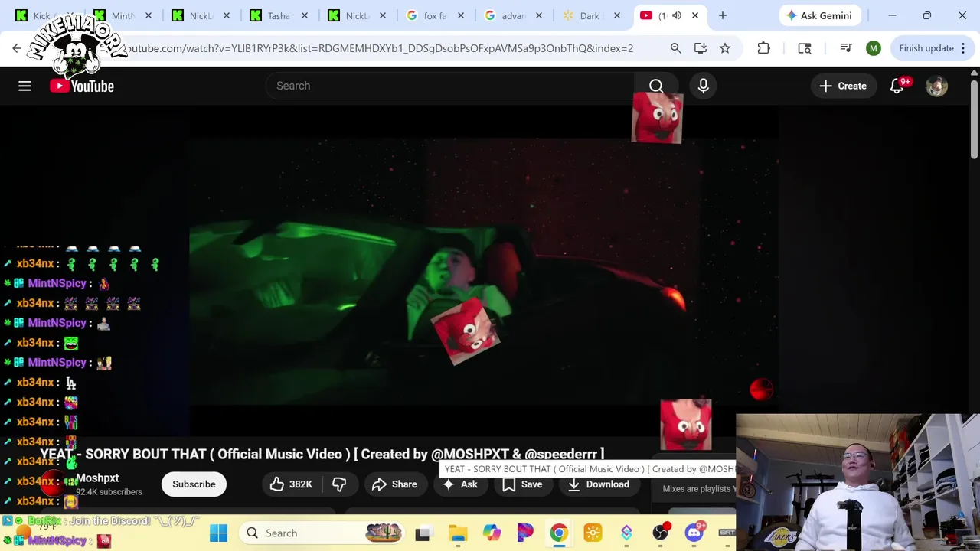Switch to the fox fa Google tab
980x551 pixels.
[433, 15]
